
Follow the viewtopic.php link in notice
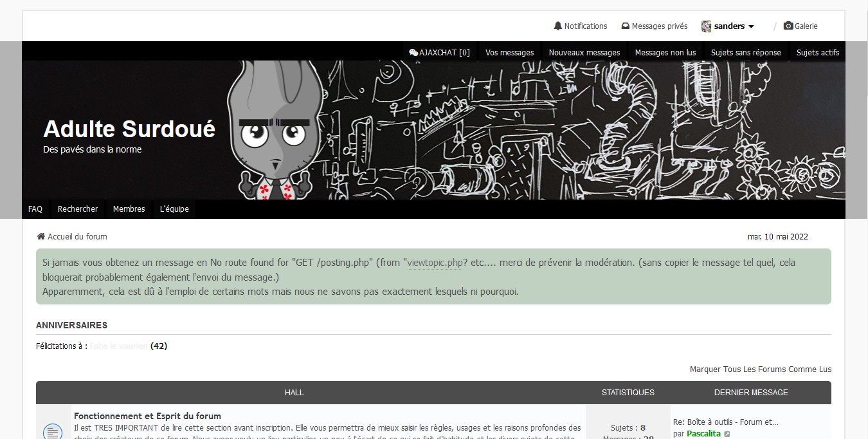click(x=434, y=263)
